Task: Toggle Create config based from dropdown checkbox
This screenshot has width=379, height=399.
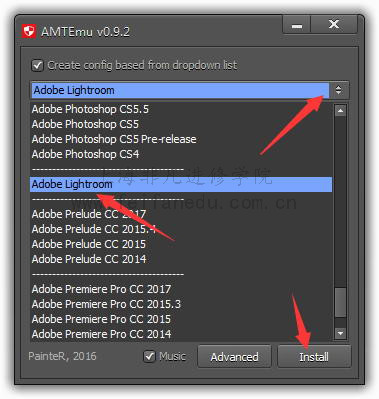Action: click(x=37, y=65)
